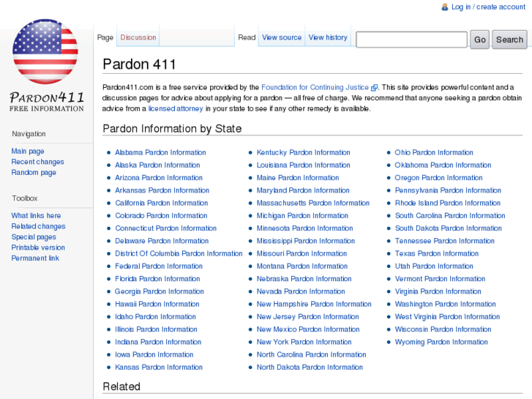Open Texas Pardon Information

(437, 253)
